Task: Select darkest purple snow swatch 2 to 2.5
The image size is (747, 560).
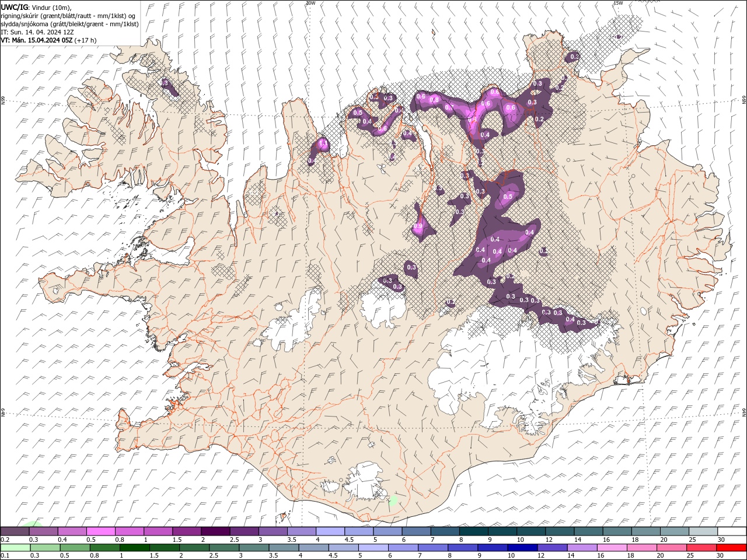Action: 215,531
